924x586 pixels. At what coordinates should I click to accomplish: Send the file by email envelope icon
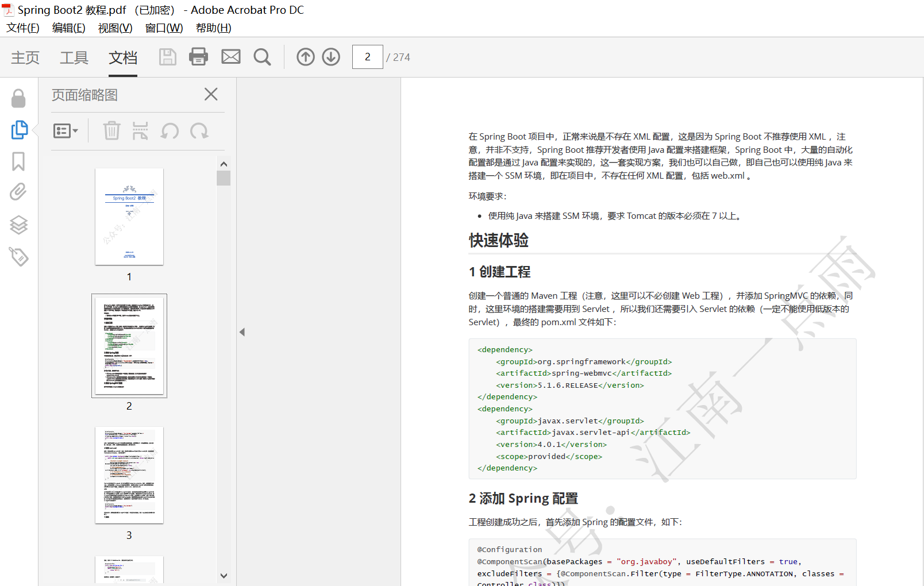(x=231, y=56)
